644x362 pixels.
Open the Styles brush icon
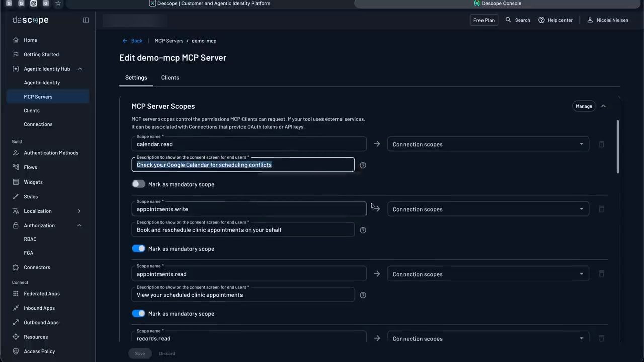click(x=16, y=197)
